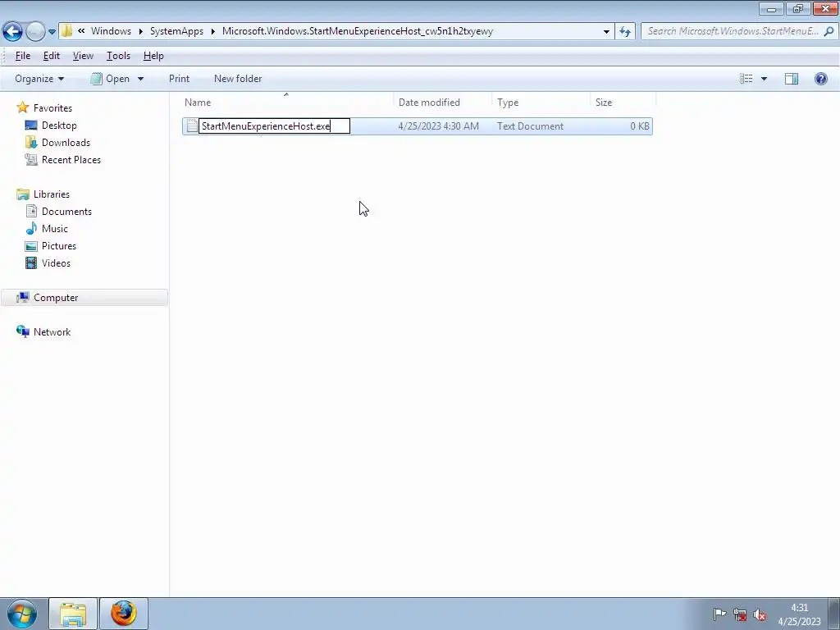Screen dimensions: 840x630
Task: Click the muted volume tray icon
Action: (760, 615)
